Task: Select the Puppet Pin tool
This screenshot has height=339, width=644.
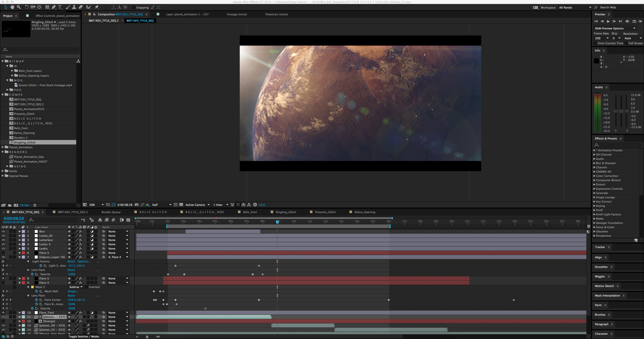Action: point(97,7)
